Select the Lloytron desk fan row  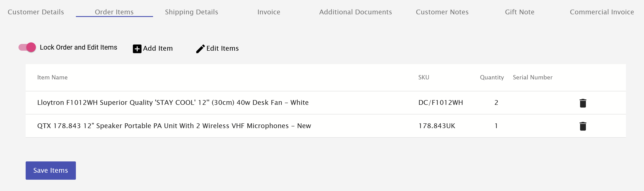click(x=172, y=103)
